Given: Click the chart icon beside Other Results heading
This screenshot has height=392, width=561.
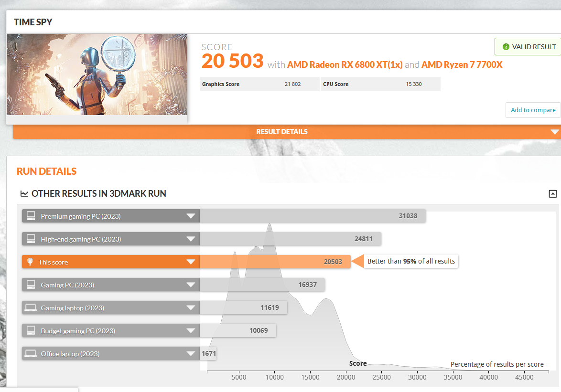Looking at the screenshot, I should [24, 194].
